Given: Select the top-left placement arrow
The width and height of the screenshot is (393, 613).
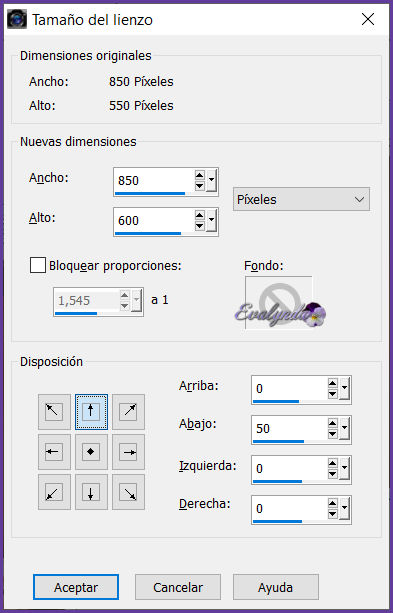Looking at the screenshot, I should (54, 412).
